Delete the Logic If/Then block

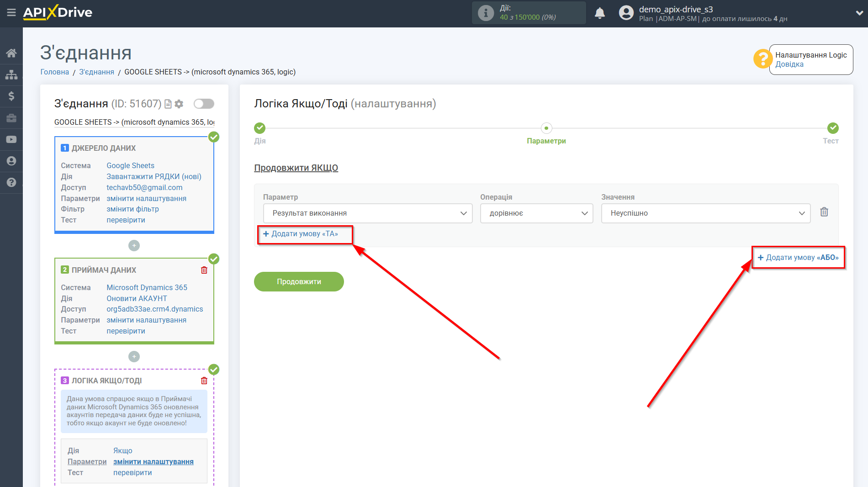coord(204,381)
